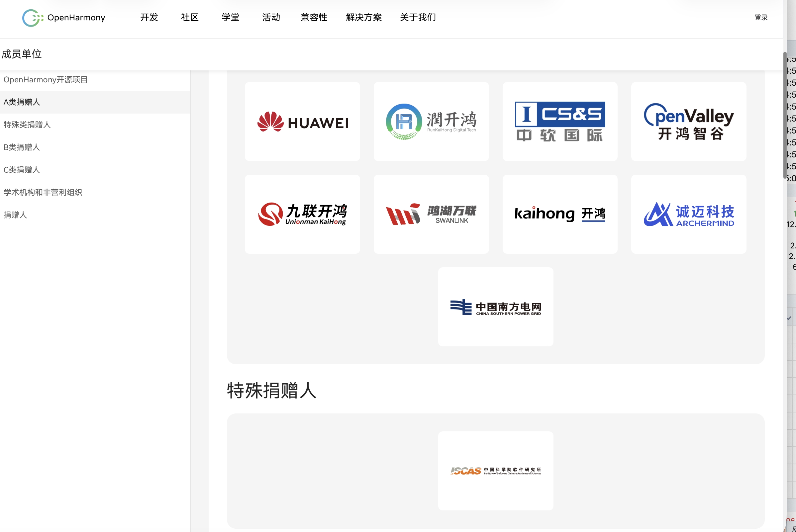Click the RunKaiHong Digital Tech logo
Viewport: 796px width, 532px height.
431,122
